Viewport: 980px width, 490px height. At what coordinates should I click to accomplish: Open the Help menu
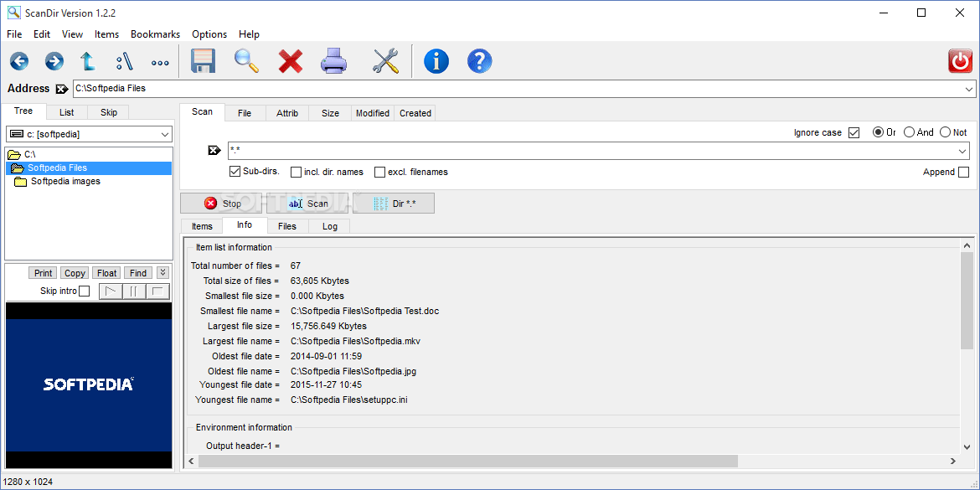(x=249, y=34)
